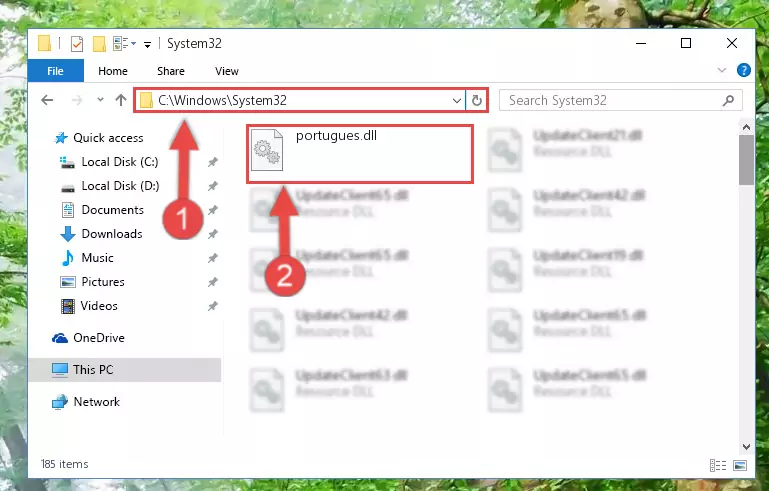769x491 pixels.
Task: Open the view options icon dropdown in the title bar
Action: pos(124,44)
